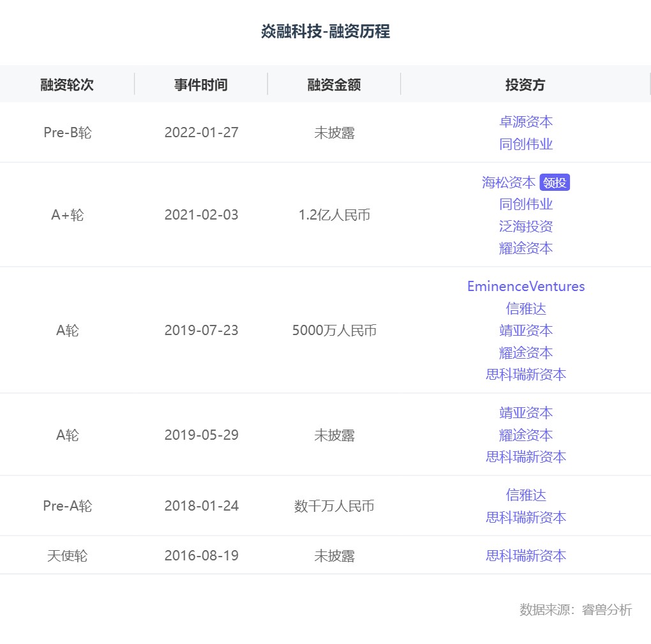Viewport: 651px width, 644px height.
Task: Click the EminenceVentures investor link
Action: coord(525,287)
